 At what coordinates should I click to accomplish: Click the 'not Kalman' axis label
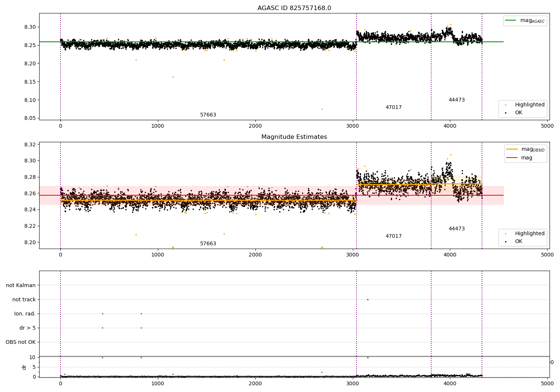(x=21, y=285)
